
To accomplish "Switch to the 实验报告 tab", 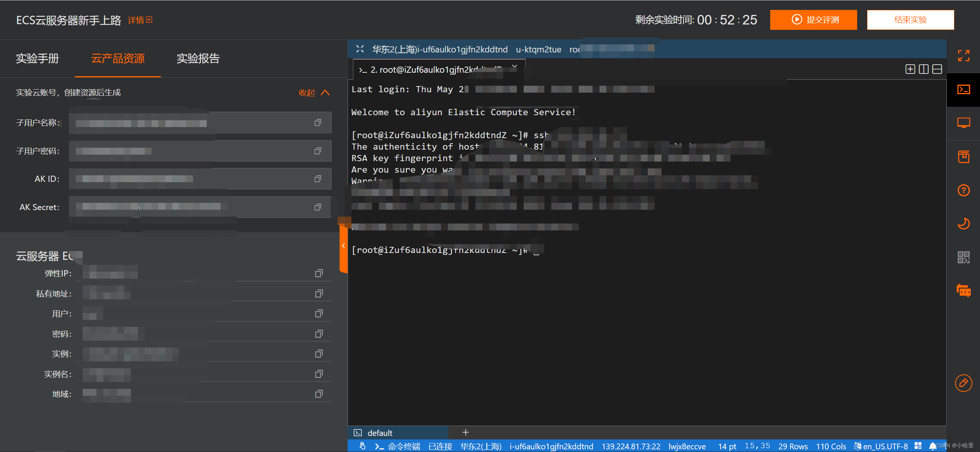I will pos(198,59).
